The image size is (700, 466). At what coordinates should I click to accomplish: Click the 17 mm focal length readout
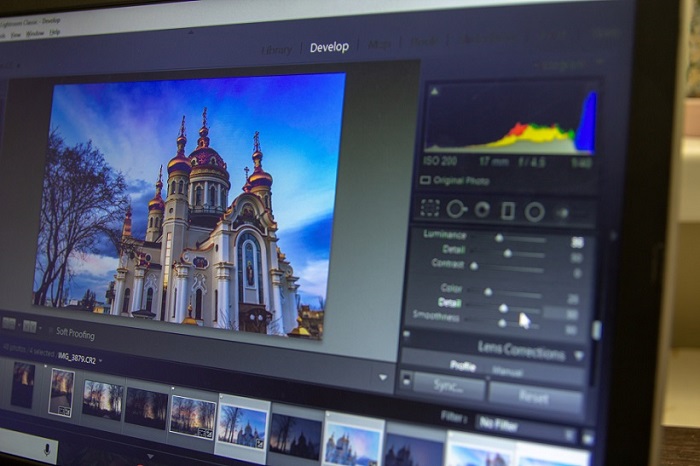[x=494, y=162]
